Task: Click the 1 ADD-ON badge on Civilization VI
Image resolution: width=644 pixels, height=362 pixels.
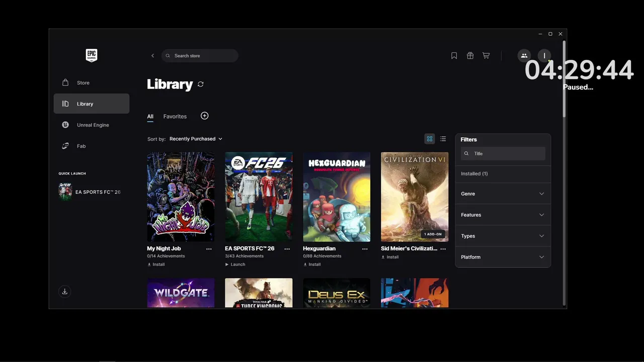Action: (433, 234)
